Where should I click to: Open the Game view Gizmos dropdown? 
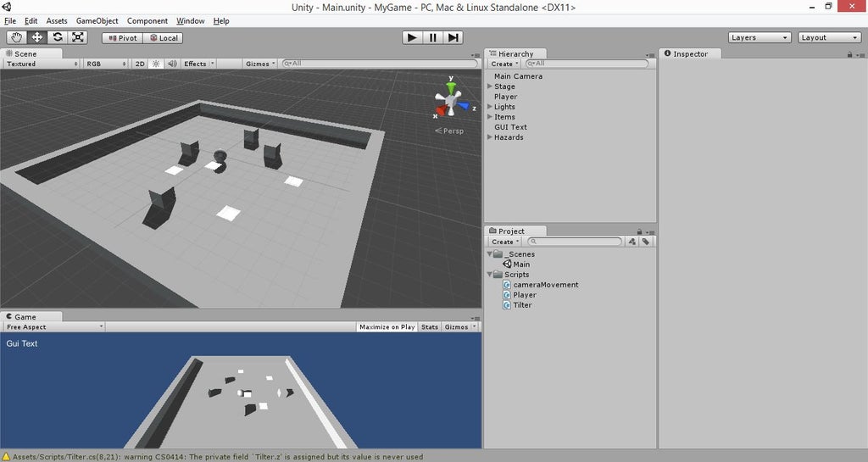459,327
